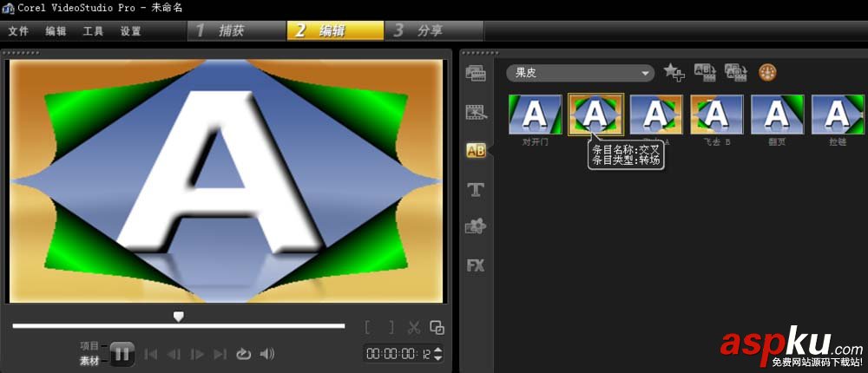868x373 pixels.
Task: Switch to the 2 编辑 step tab
Action: point(335,31)
